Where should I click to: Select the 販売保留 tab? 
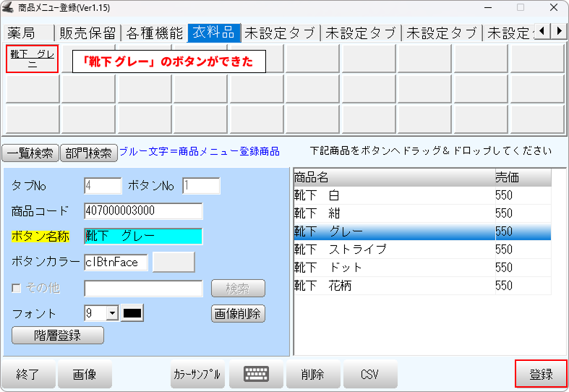87,33
